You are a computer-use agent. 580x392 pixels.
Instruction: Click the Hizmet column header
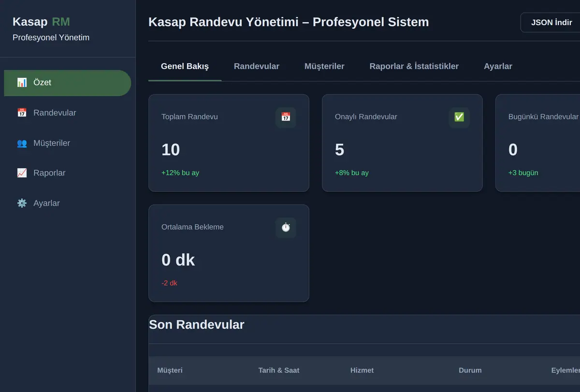[x=362, y=370]
